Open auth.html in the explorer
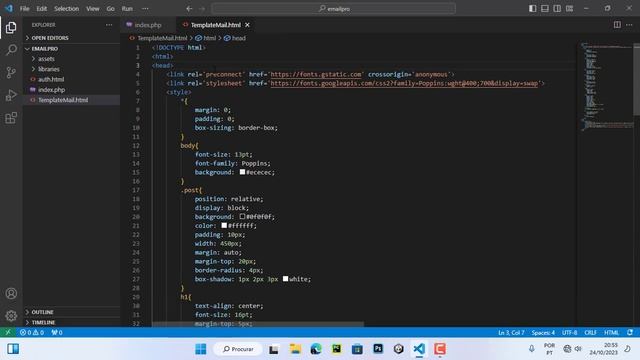The image size is (640, 360). pos(71,79)
